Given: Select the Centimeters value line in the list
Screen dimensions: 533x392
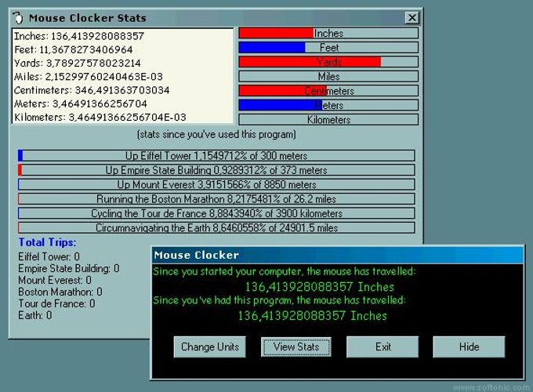Looking at the screenshot, I should click(x=92, y=90).
